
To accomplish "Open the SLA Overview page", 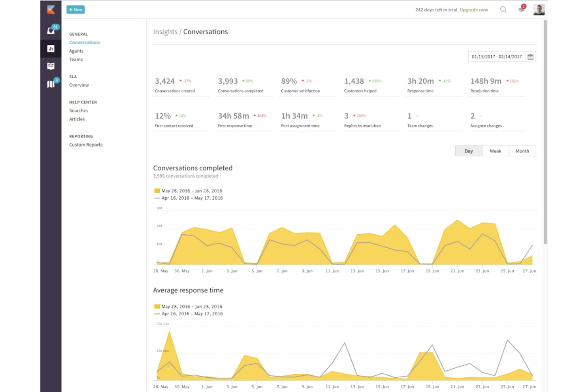I will (79, 85).
